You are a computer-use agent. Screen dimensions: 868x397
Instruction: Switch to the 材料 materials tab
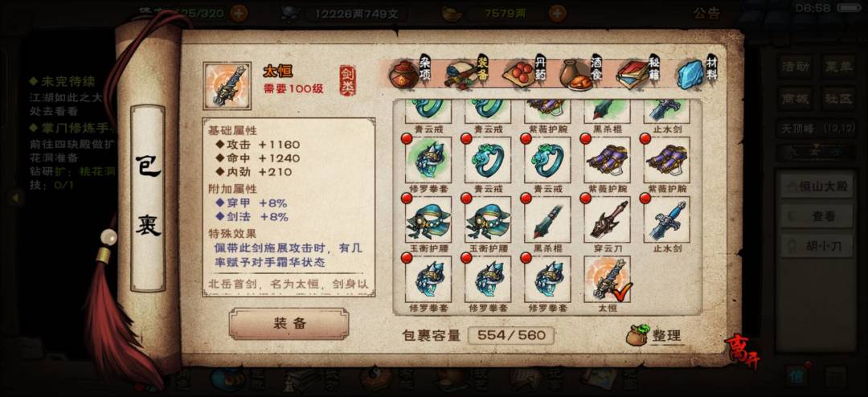point(696,73)
